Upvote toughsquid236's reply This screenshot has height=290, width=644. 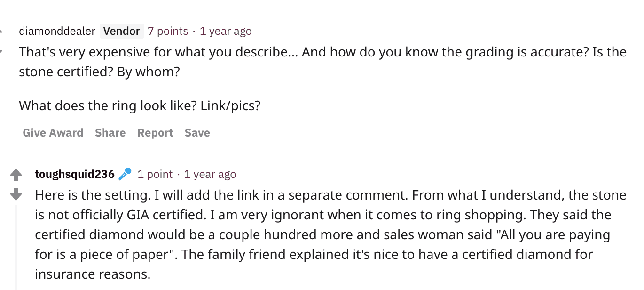(16, 175)
